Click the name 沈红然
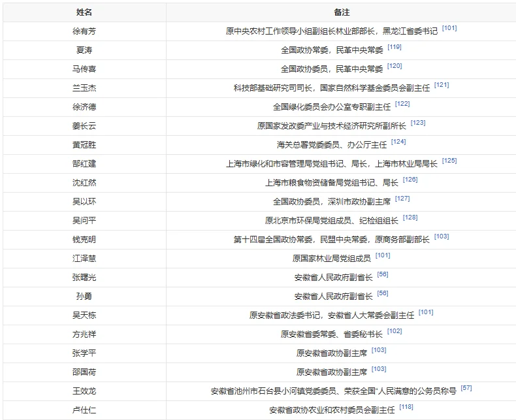Viewport: 516px width, 420px height. [84, 183]
